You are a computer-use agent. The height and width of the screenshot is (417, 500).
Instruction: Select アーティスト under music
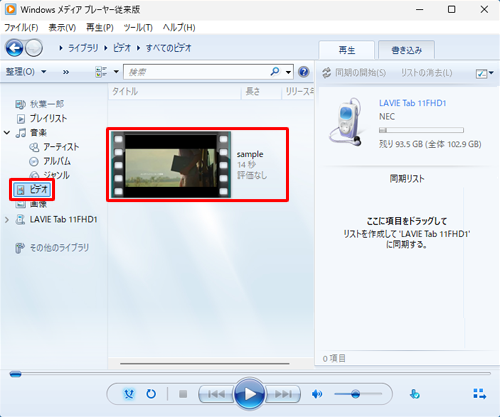click(54, 147)
